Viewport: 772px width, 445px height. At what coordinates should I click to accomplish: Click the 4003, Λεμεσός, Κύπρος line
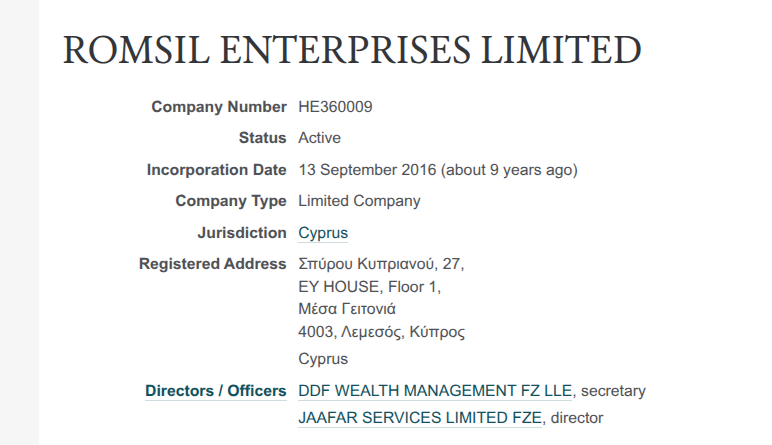pyautogui.click(x=381, y=332)
